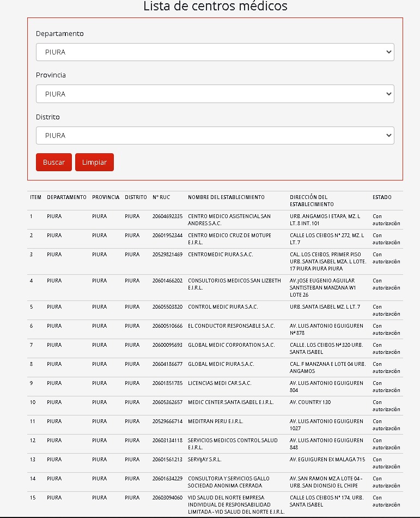Click the 'ESTADO' column header
Screen dimensions: 420x518
(x=382, y=197)
